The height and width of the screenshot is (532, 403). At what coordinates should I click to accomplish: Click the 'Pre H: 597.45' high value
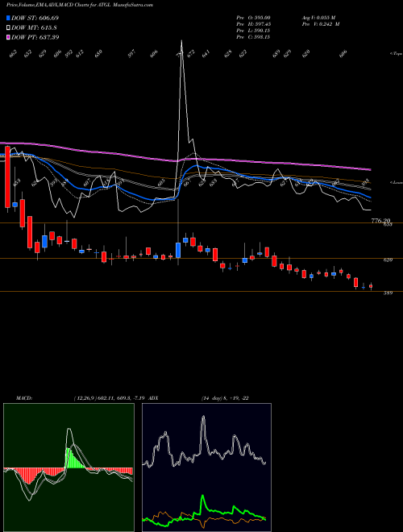point(253,24)
